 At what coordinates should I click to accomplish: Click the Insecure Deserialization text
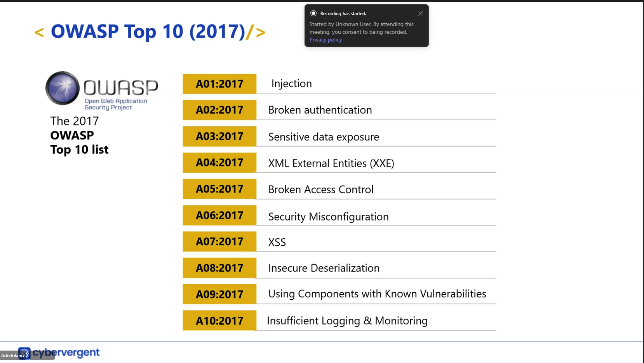[x=324, y=268]
